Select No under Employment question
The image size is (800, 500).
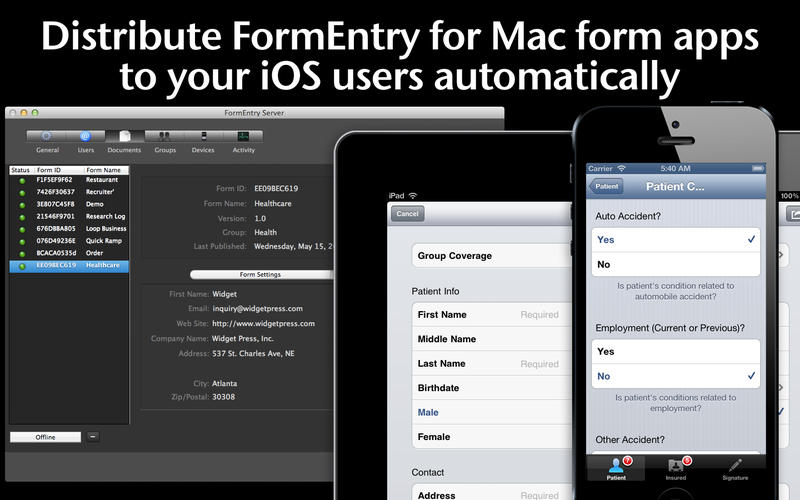(x=676, y=376)
